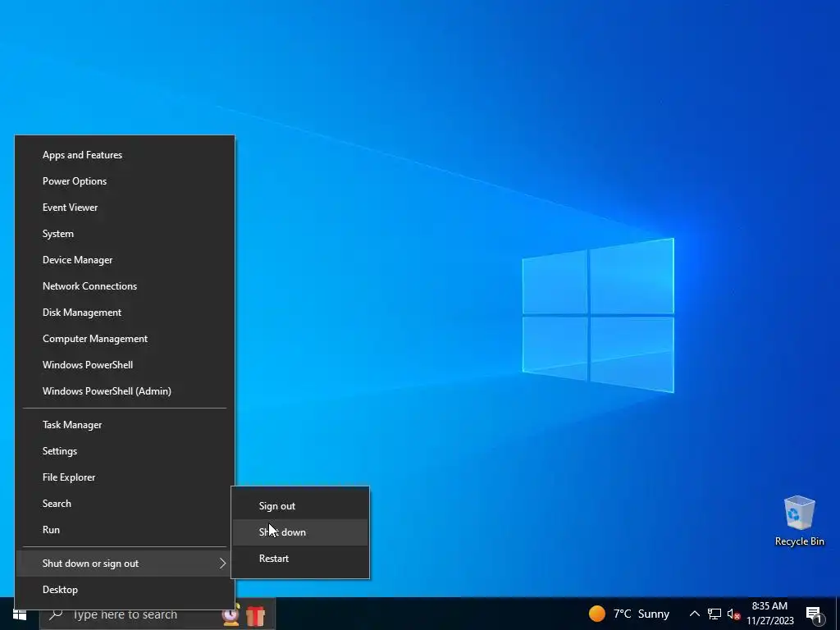Open Settings from the menu

point(125,451)
